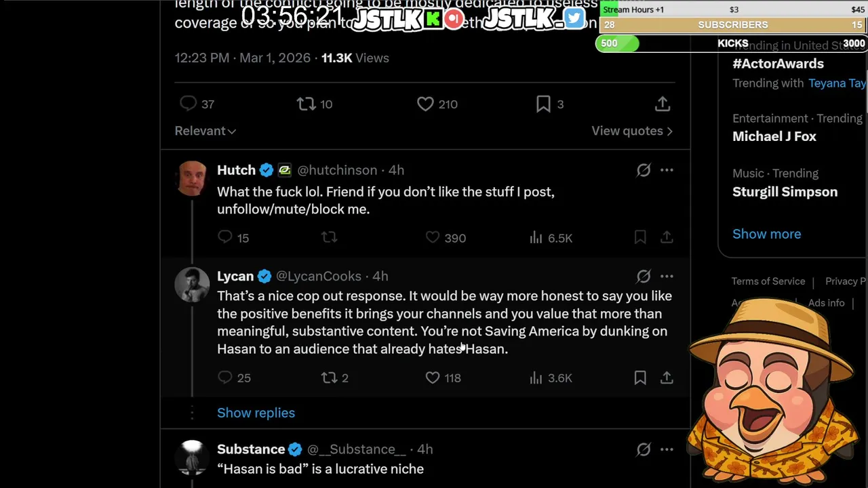Screen dimensions: 868x488
Task: Click Show more under trending list
Action: [766, 234]
